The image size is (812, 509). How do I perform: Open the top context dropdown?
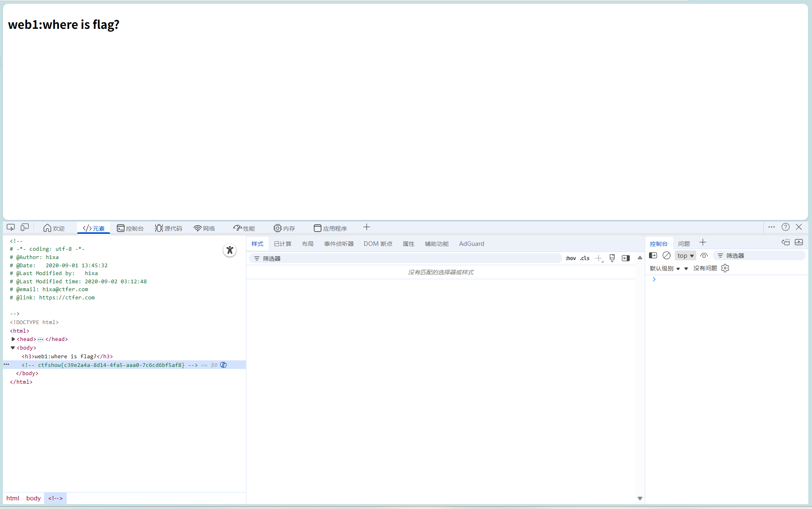point(685,256)
